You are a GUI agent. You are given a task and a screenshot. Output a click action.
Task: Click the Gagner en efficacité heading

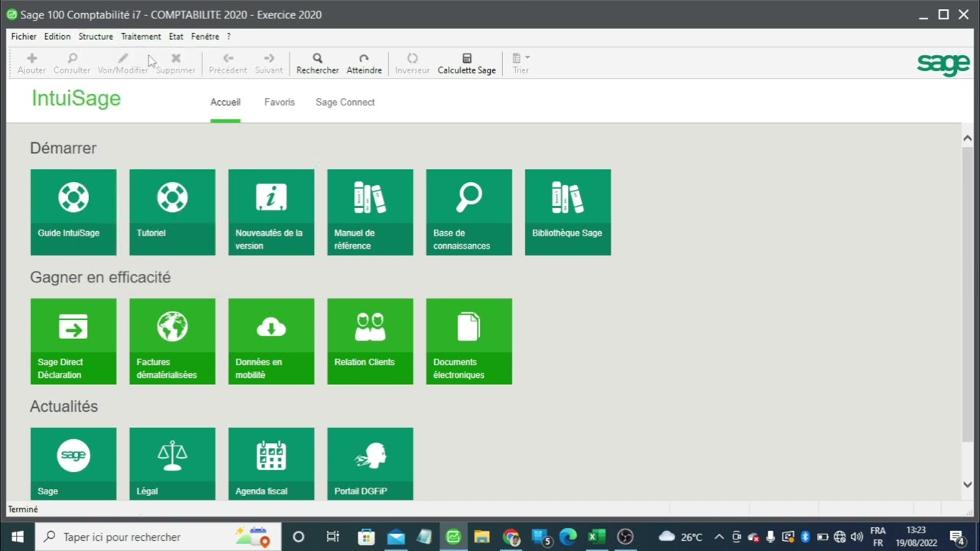pos(100,278)
